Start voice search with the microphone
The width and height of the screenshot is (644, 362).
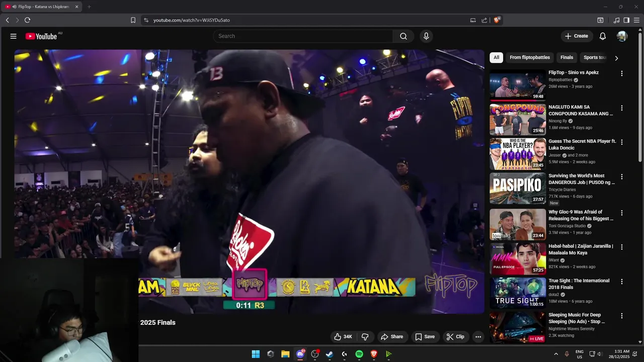click(x=426, y=36)
